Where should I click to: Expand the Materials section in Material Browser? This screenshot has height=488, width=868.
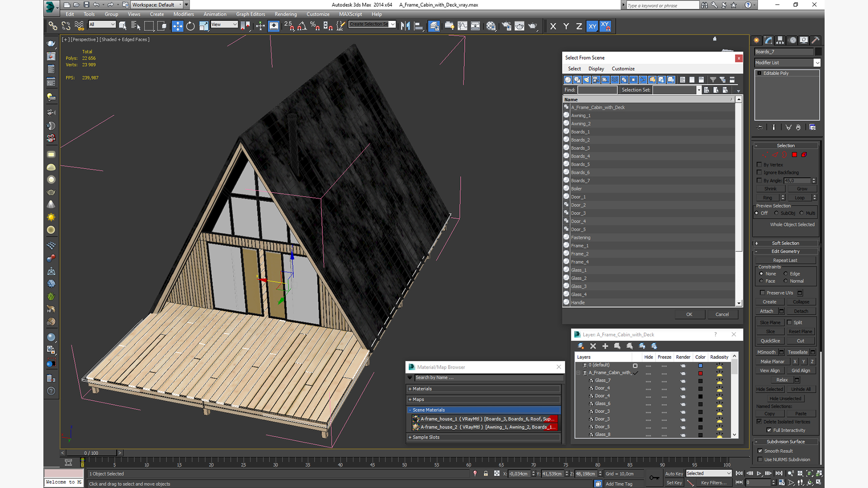pos(484,389)
